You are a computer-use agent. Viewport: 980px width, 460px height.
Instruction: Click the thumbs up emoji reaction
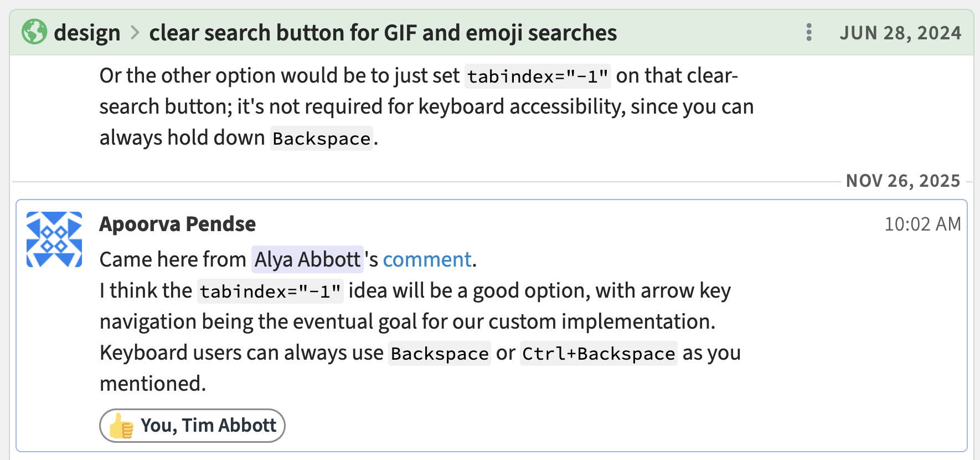coord(121,426)
